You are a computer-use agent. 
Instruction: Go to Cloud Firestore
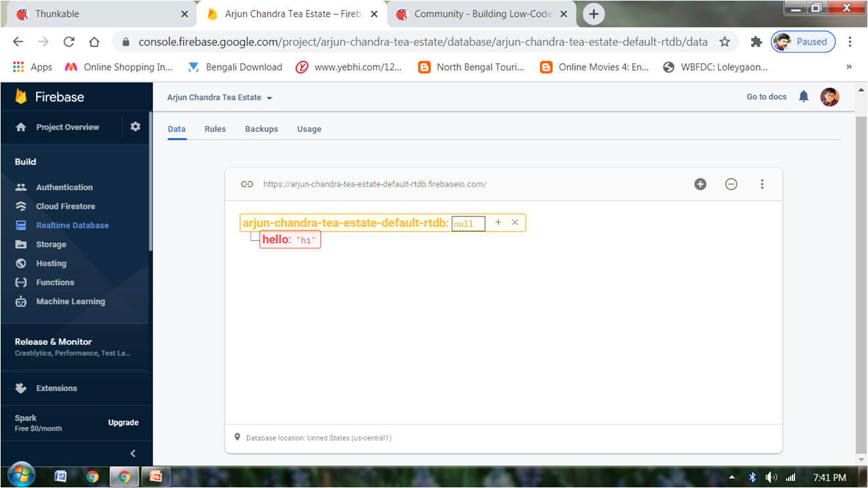[x=66, y=206]
